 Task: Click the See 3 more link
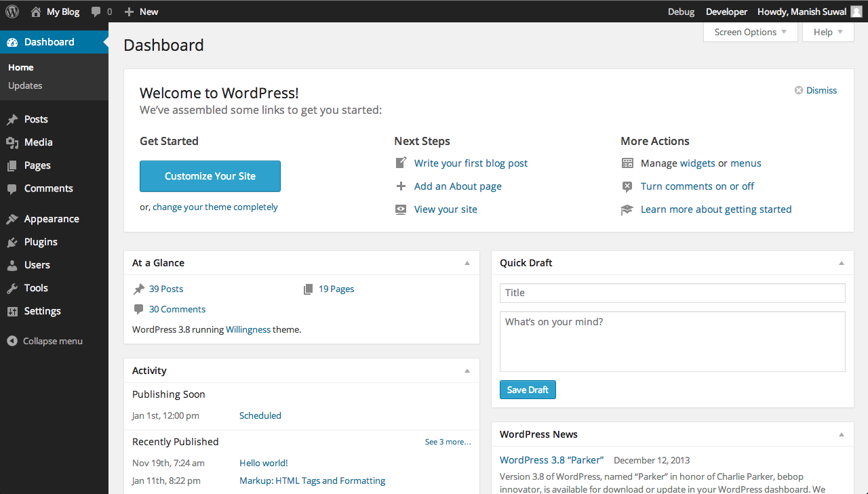pos(448,442)
